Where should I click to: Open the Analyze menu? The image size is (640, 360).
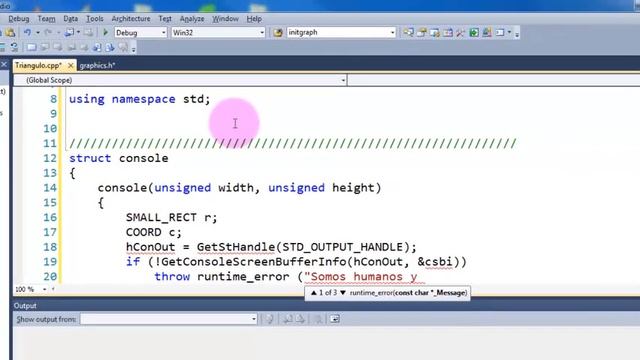pyautogui.click(x=192, y=19)
